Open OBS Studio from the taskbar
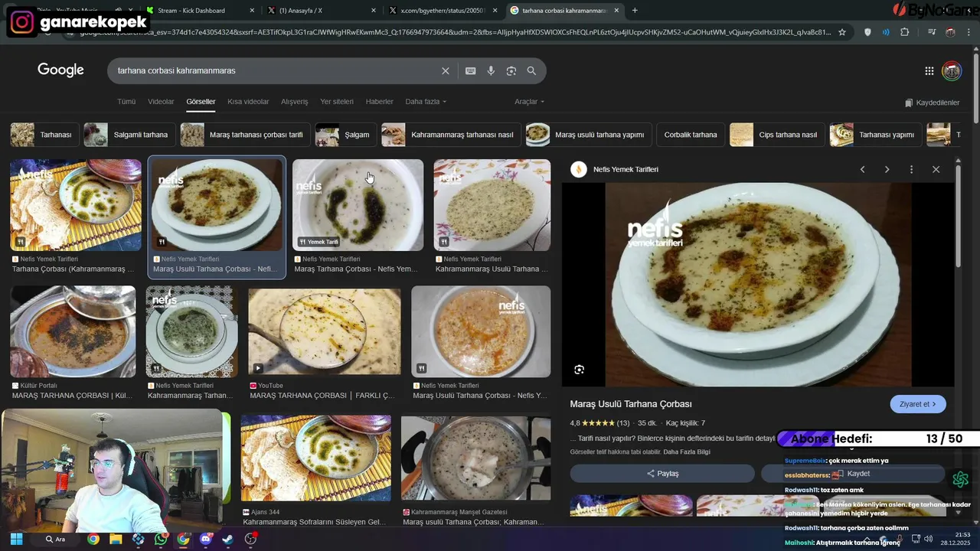Viewport: 980px width, 551px height. click(x=250, y=539)
